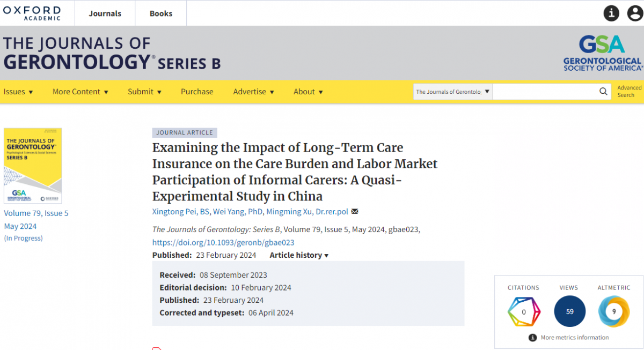This screenshot has width=644, height=350.
Task: Open the Altmetric score badge
Action: (614, 311)
